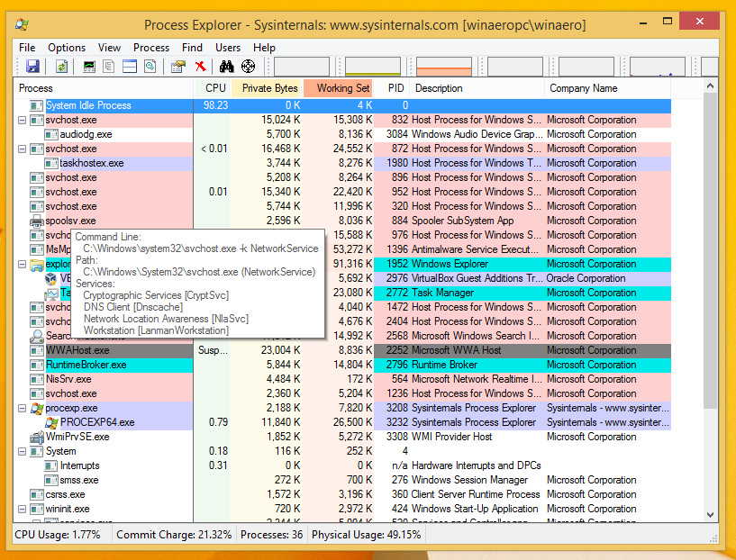Collapse the wininit.exe tree node
Image resolution: width=736 pixels, height=560 pixels.
23,509
